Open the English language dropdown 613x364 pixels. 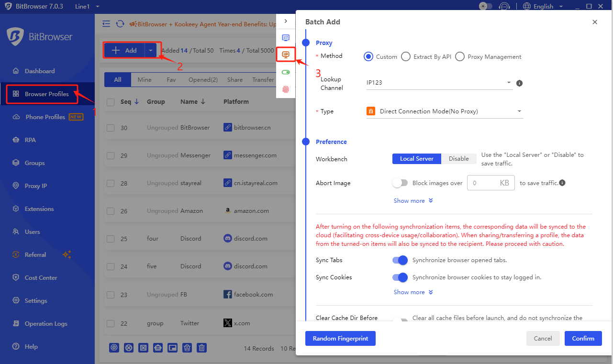coord(543,6)
